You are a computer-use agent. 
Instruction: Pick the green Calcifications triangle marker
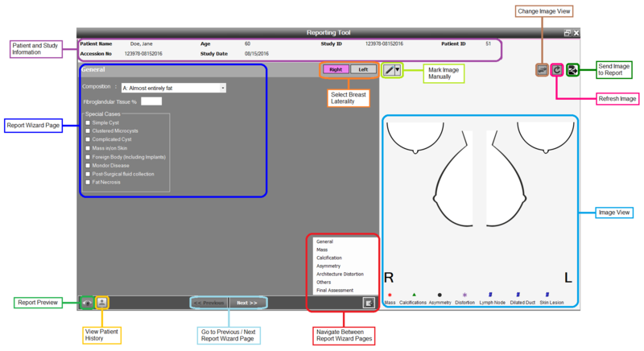(x=413, y=295)
